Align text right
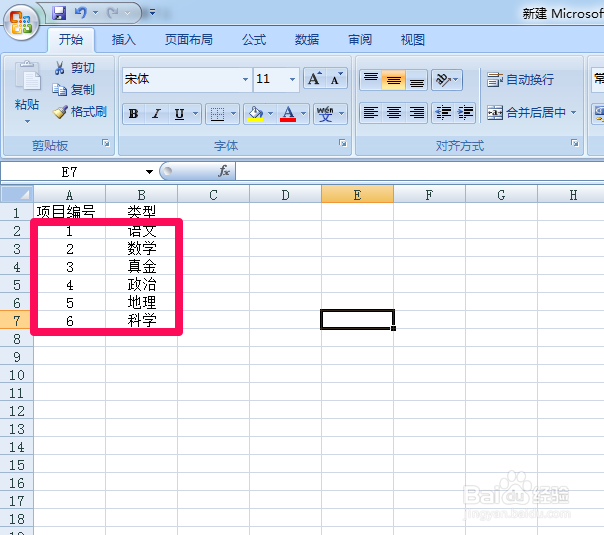Viewport: 604px width, 535px height. click(416, 113)
